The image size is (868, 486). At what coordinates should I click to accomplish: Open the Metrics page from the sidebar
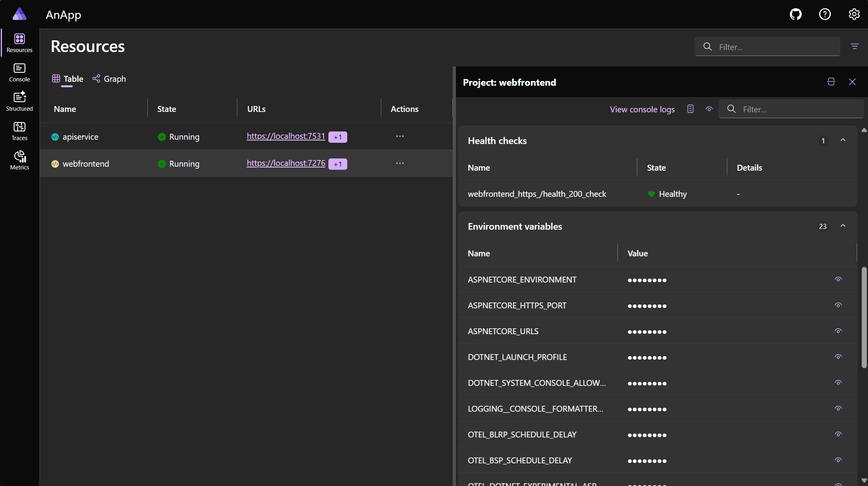pos(19,160)
